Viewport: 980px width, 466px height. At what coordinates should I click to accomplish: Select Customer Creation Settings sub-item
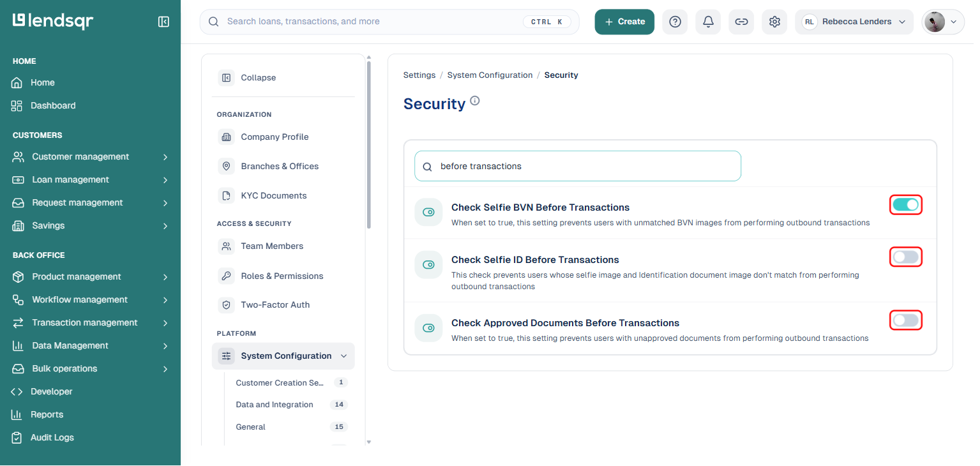point(291,383)
